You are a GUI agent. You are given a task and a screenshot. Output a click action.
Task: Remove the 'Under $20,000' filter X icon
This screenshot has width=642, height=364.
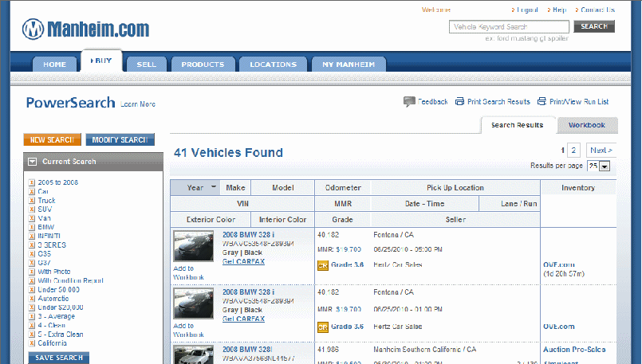[x=32, y=307]
